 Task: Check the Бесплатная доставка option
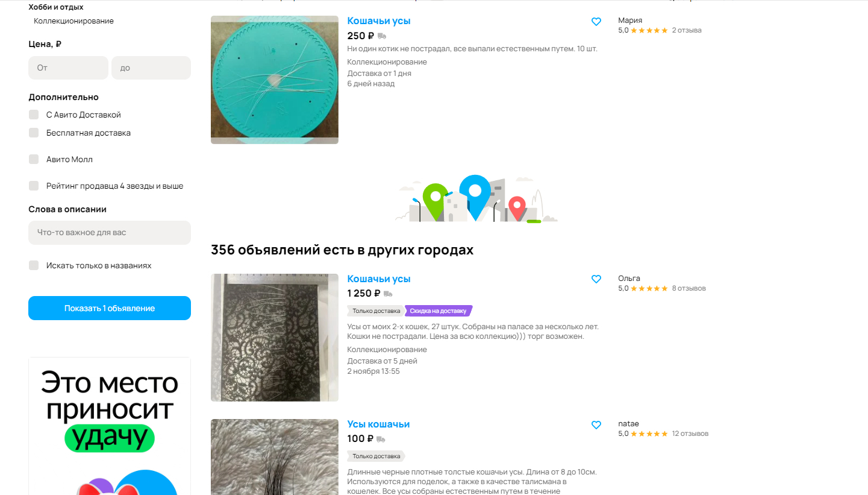coord(34,133)
